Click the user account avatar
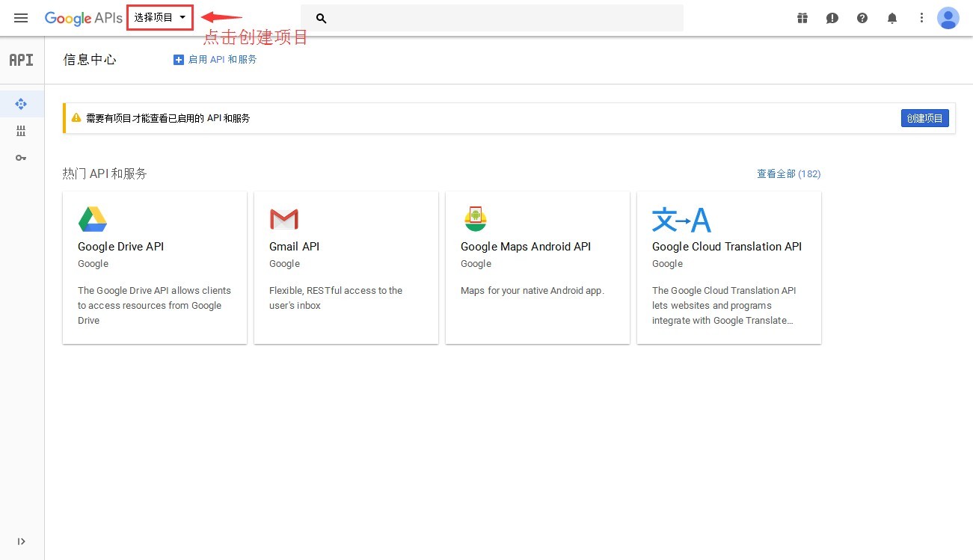Screen dimensions: 973x560 948,18
